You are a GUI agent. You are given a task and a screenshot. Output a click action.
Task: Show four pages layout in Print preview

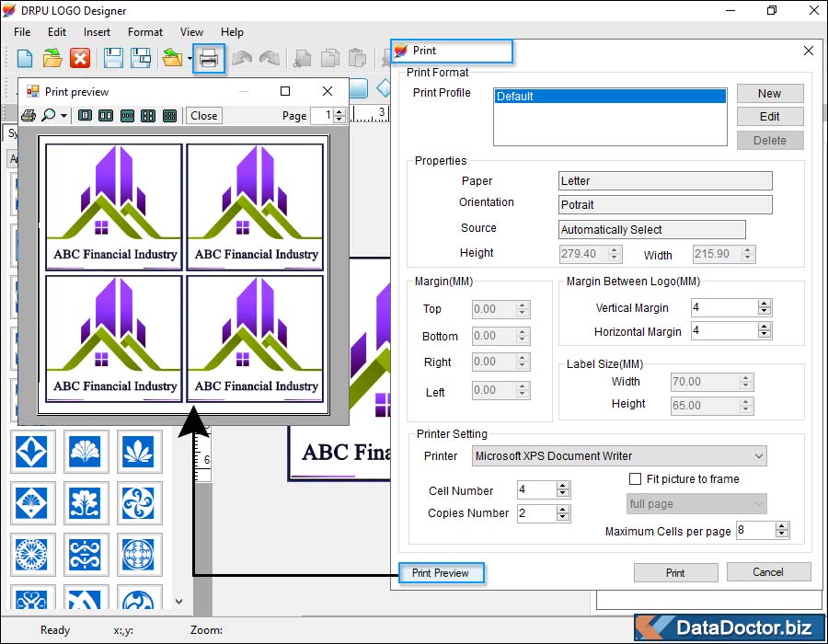(x=148, y=116)
